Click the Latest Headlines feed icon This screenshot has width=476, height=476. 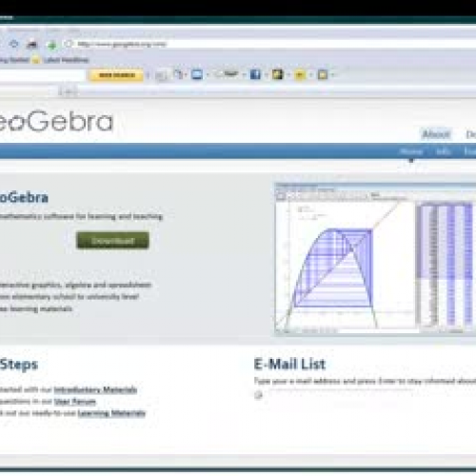[x=36, y=60]
